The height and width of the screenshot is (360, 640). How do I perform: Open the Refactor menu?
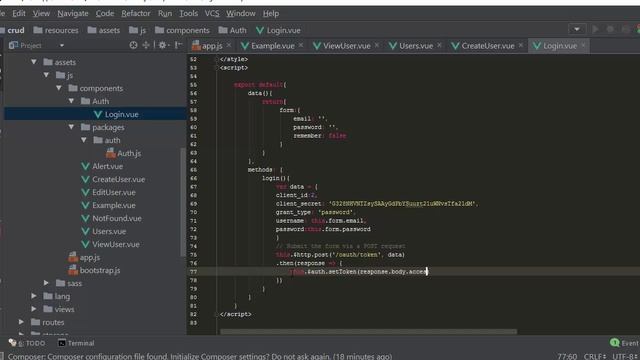[x=136, y=13]
